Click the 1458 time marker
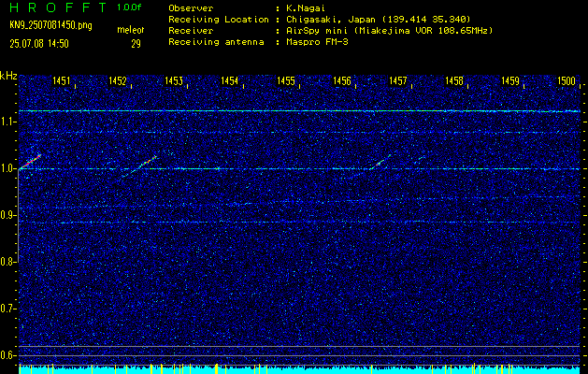588x374 pixels. (x=454, y=80)
